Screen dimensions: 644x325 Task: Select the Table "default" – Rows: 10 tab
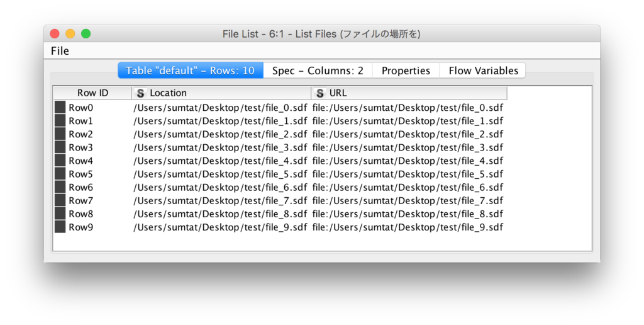tap(191, 71)
